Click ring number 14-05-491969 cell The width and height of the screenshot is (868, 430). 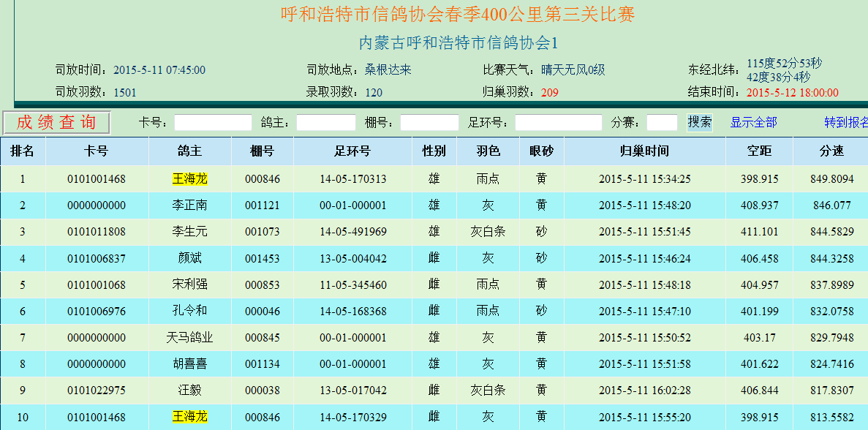[352, 232]
